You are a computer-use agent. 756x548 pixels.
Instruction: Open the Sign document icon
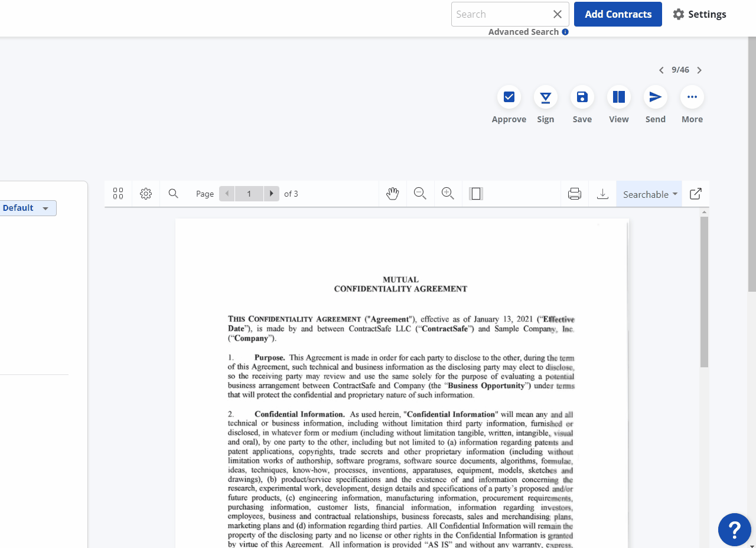click(545, 97)
